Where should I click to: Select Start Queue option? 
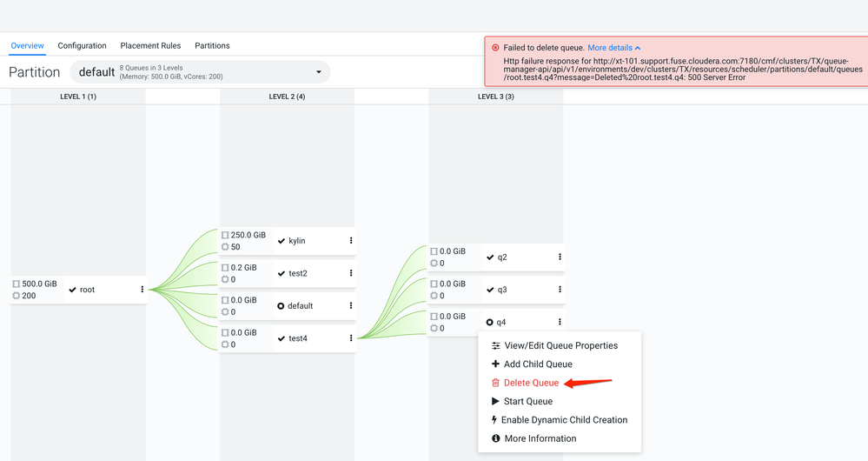527,402
